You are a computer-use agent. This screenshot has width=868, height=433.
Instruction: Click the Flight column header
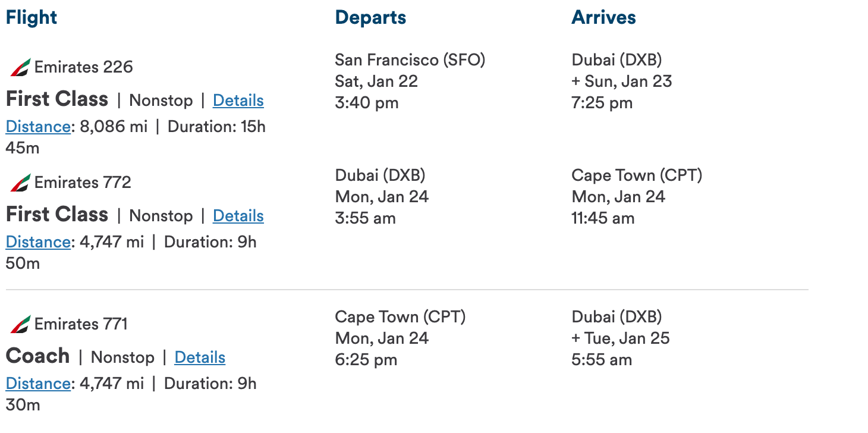32,17
